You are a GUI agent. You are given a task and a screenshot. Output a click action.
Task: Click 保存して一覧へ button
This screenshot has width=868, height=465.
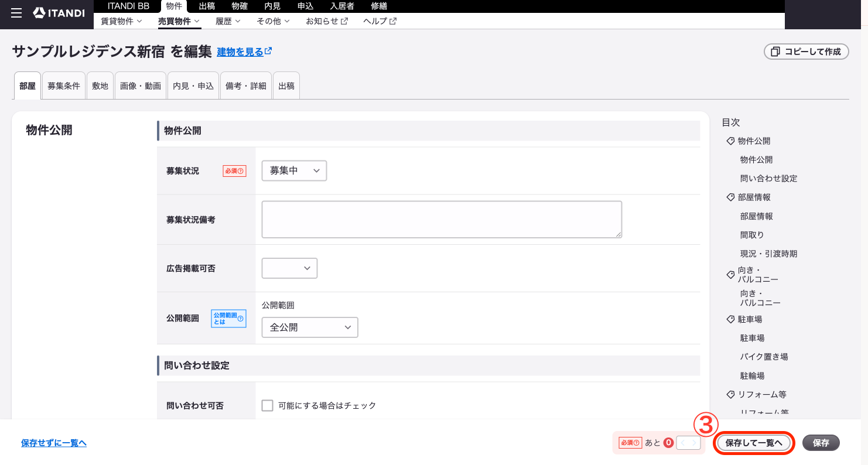[x=754, y=443]
